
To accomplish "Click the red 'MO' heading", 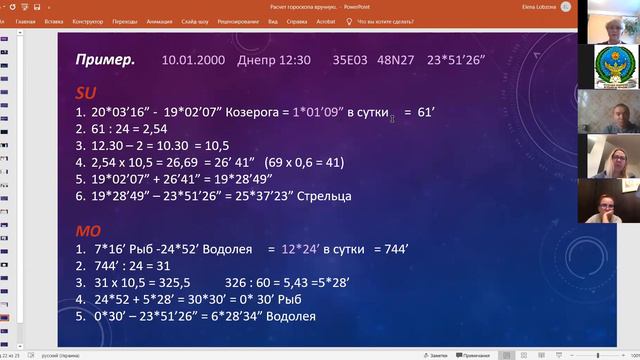I will pyautogui.click(x=88, y=231).
